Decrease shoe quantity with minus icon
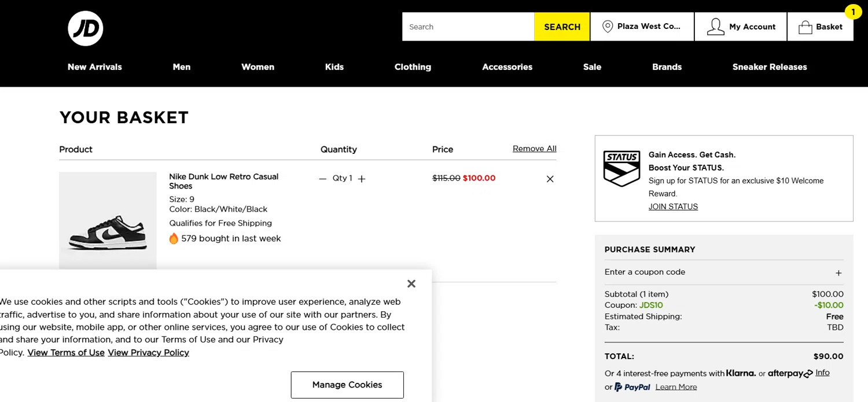This screenshot has width=868, height=402. pos(323,179)
